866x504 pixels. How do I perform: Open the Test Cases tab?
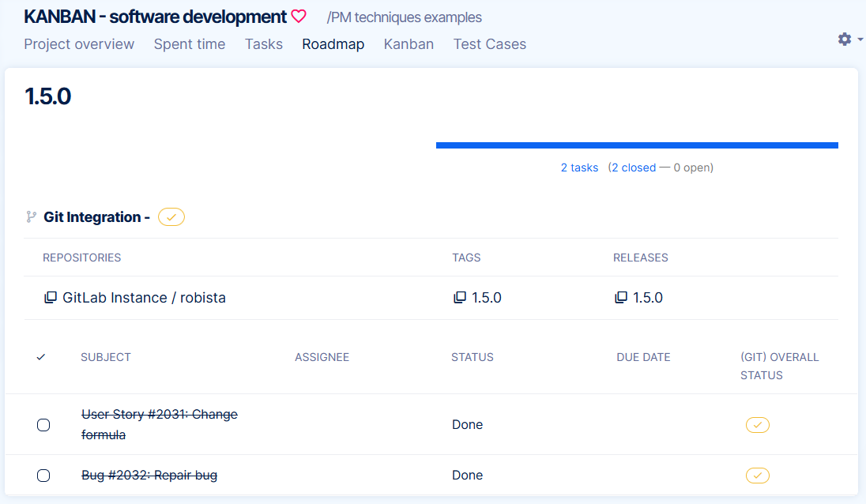point(489,44)
